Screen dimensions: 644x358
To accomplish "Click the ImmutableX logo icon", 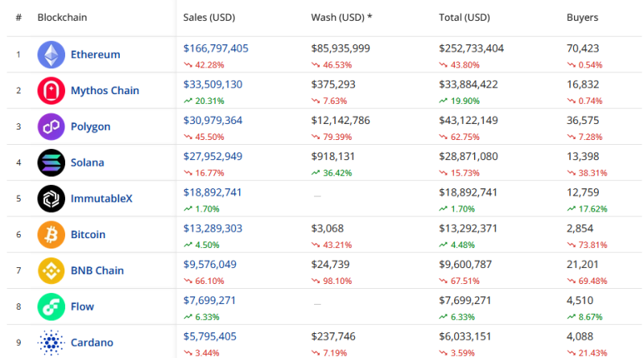I will tap(51, 199).
